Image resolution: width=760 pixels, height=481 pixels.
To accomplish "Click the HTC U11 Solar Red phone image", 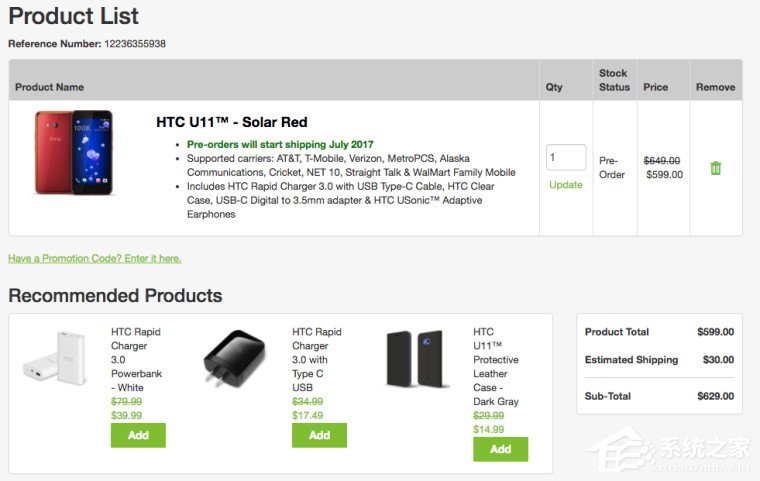I will pos(74,153).
